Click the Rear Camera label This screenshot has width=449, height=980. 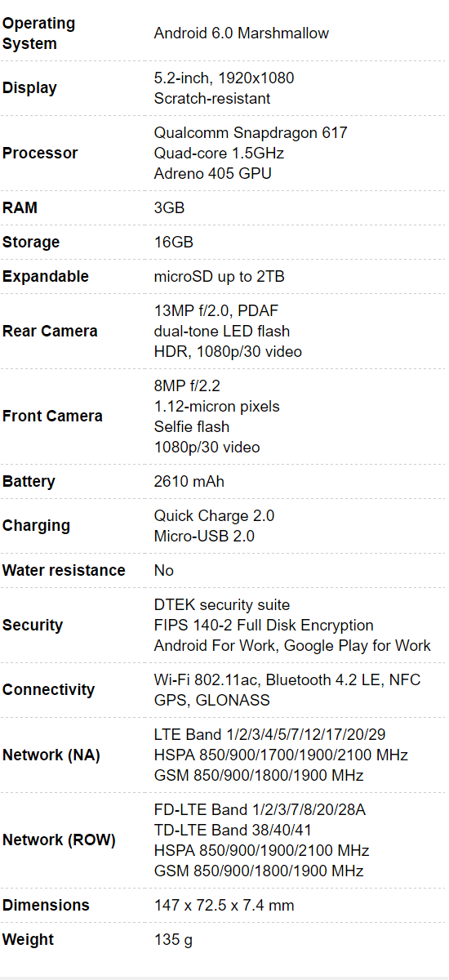[50, 331]
